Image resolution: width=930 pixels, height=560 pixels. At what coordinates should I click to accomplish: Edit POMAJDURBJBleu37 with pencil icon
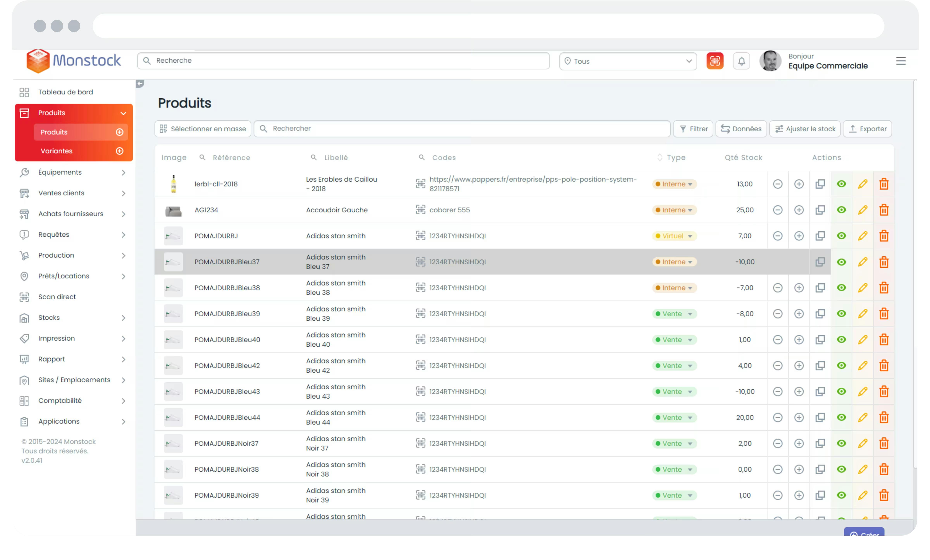pos(862,262)
